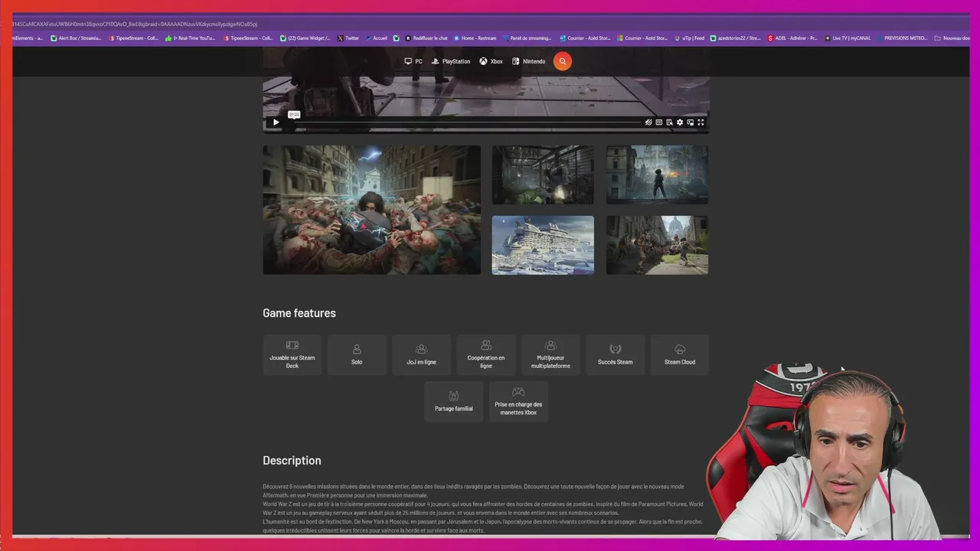Open the Nouveau dossier bookmark folder
Screen dimensions: 980x551
click(952, 38)
